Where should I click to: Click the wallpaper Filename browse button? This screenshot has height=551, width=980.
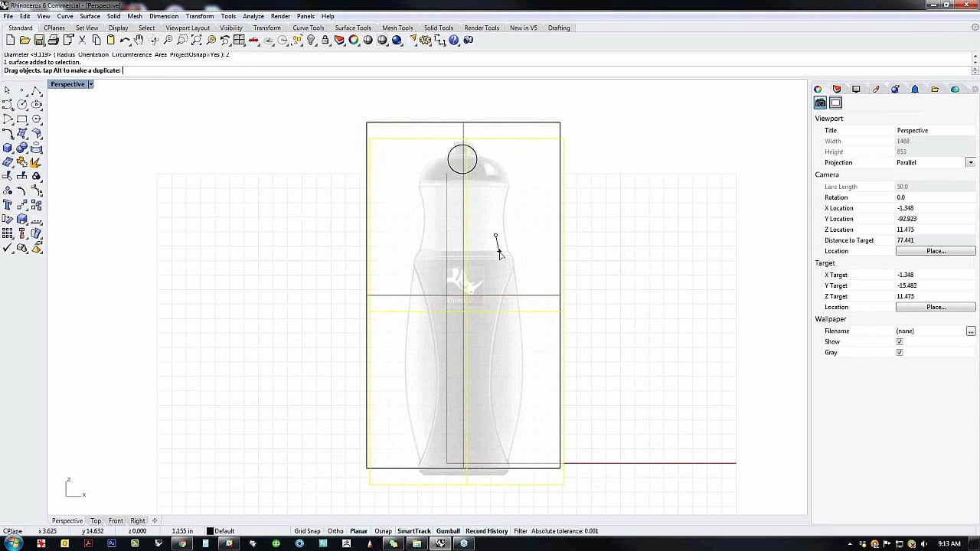[x=971, y=331]
